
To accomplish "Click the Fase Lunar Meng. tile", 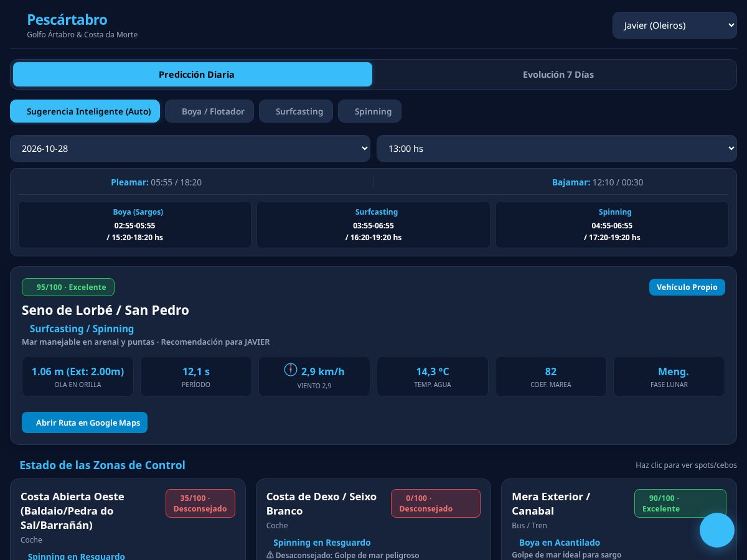I will pyautogui.click(x=669, y=376).
